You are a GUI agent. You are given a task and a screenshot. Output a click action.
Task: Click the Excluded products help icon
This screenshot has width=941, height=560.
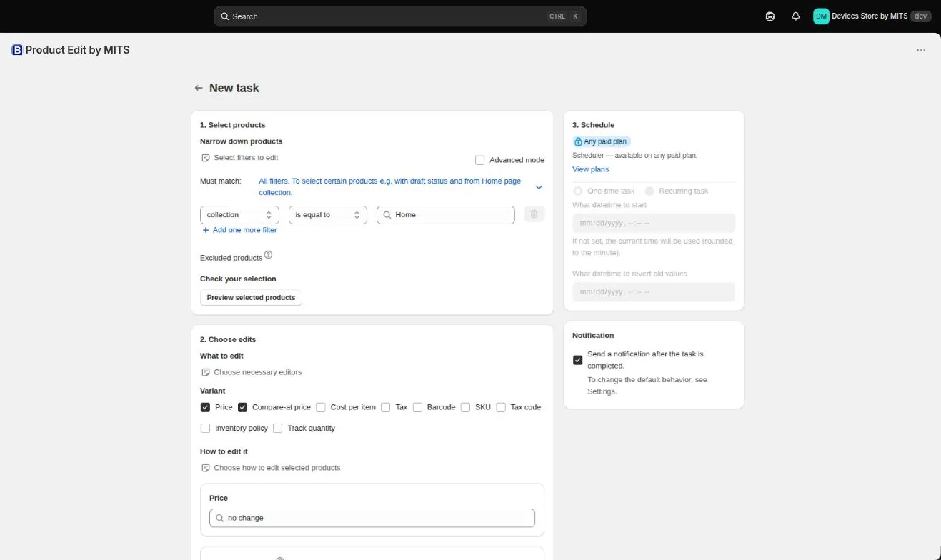tap(269, 254)
